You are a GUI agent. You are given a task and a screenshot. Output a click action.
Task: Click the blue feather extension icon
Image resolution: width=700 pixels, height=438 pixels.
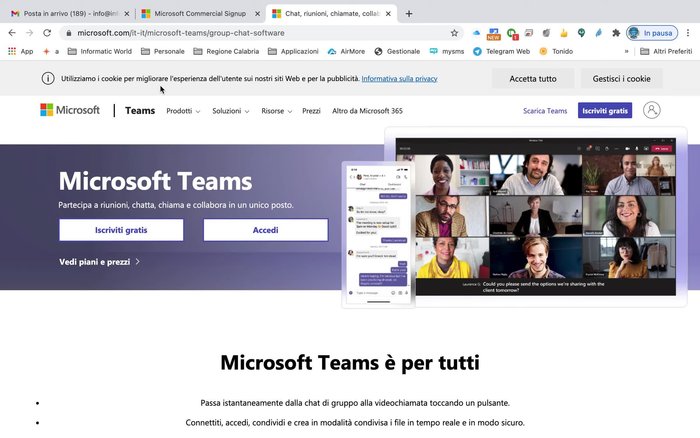[599, 33]
